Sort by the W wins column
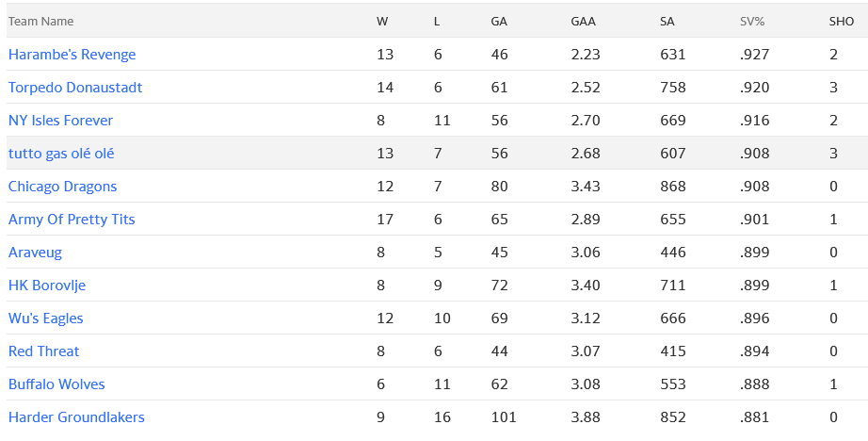The image size is (868, 441). tap(381, 21)
